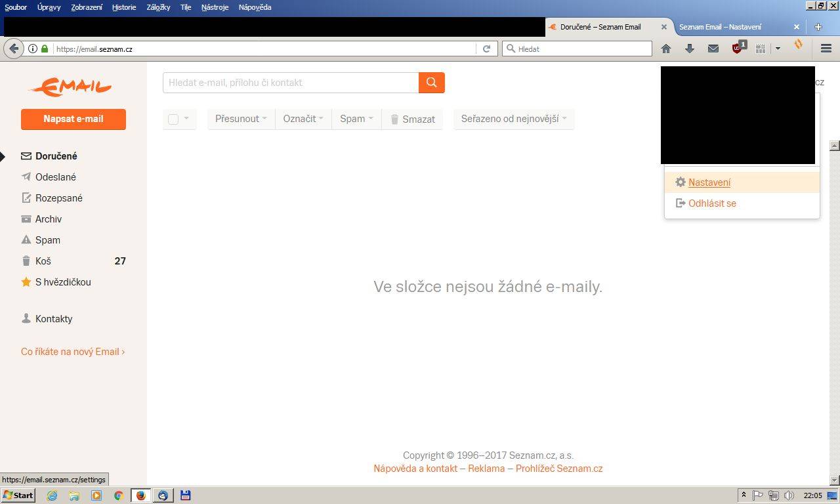Screen dimensions: 840x504
Task: Open the Zobrazení menu
Action: [87, 7]
